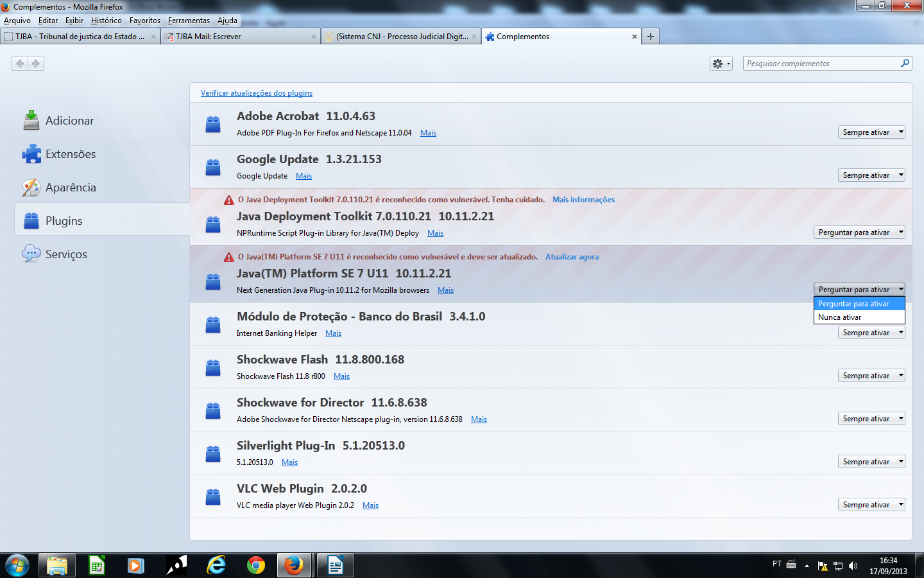Launch Google Chrome from taskbar
The height and width of the screenshot is (578, 924).
pyautogui.click(x=256, y=565)
